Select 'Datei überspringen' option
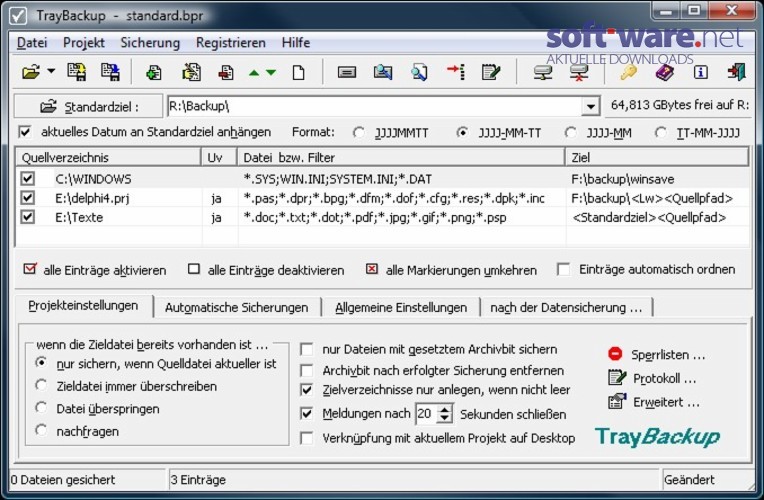This screenshot has height=500, width=764. [x=41, y=408]
